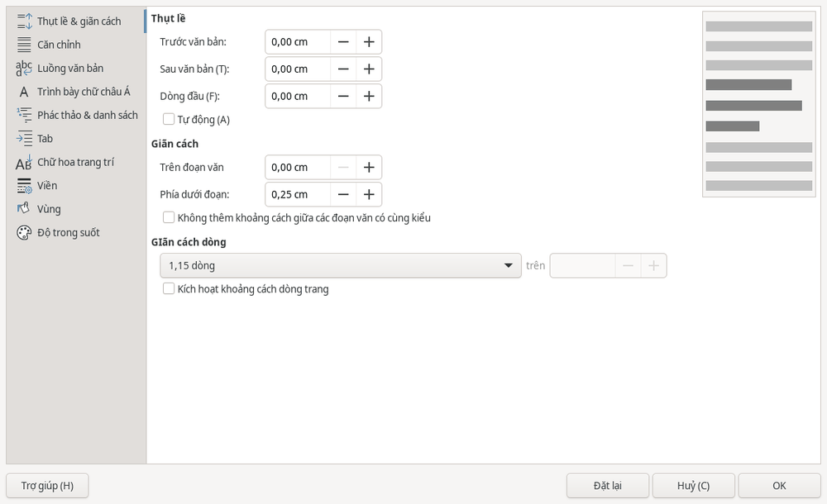This screenshot has height=504, width=827.
Task: Enable Kích hoạt khoảng cách dòng trang
Action: coord(169,288)
